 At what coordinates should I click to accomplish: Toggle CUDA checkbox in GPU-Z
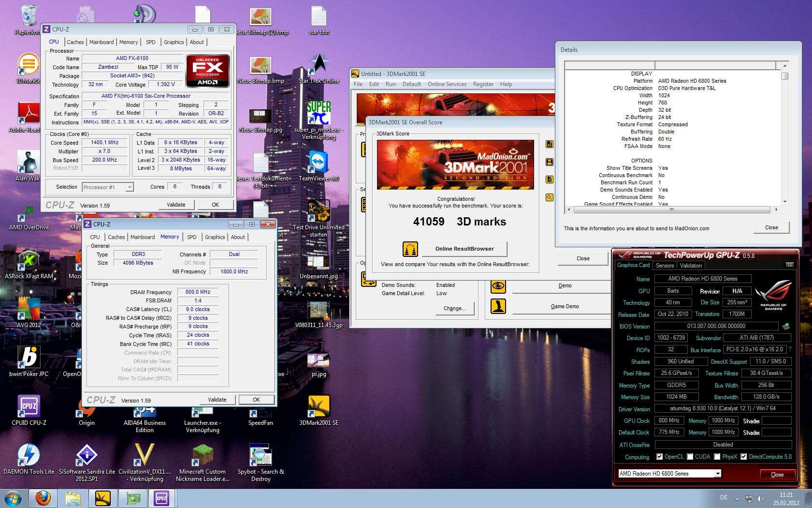point(690,457)
